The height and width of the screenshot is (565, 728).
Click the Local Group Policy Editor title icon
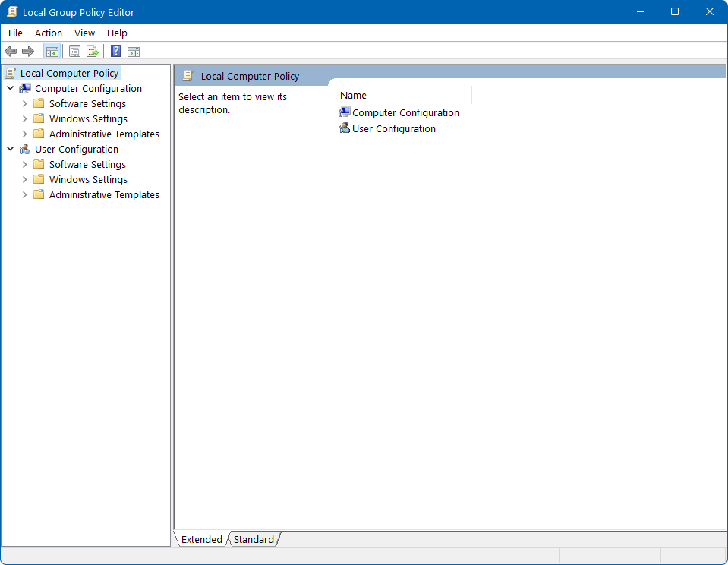12,12
